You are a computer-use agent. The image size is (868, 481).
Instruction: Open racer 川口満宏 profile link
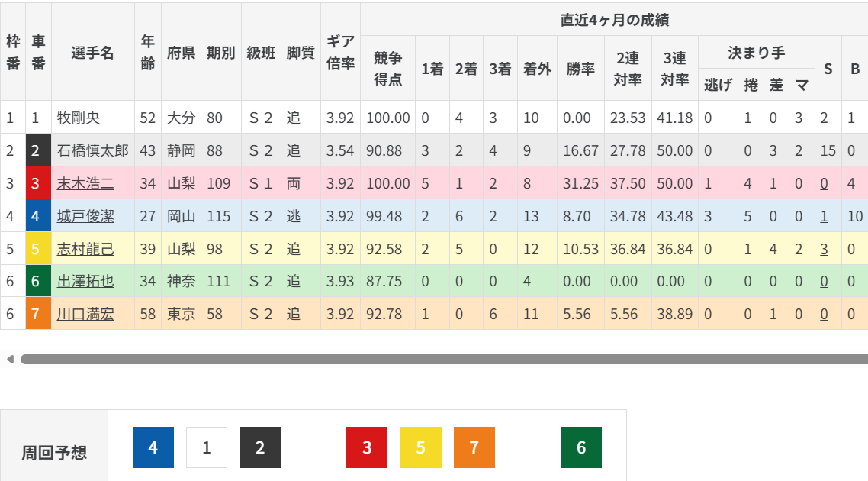(85, 314)
